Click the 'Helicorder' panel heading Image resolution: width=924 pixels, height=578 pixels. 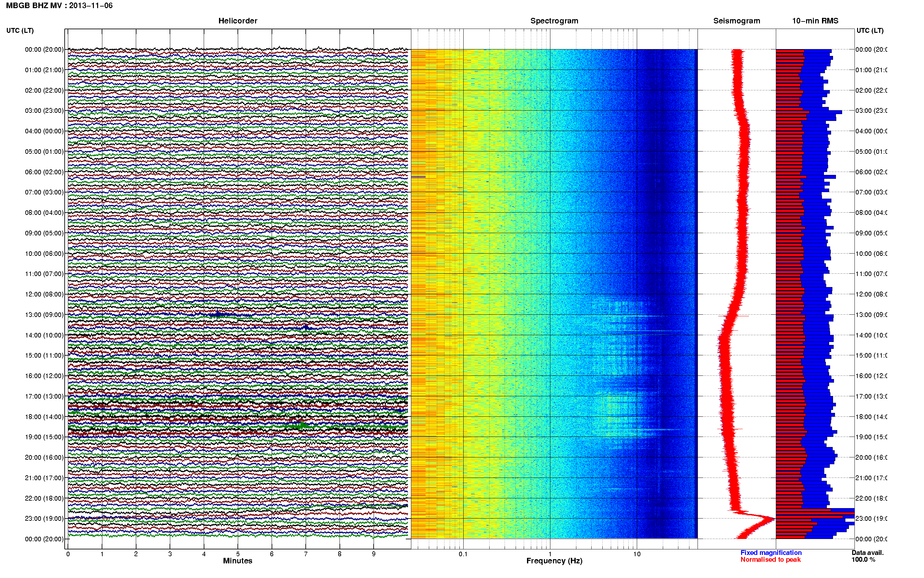pos(237,21)
